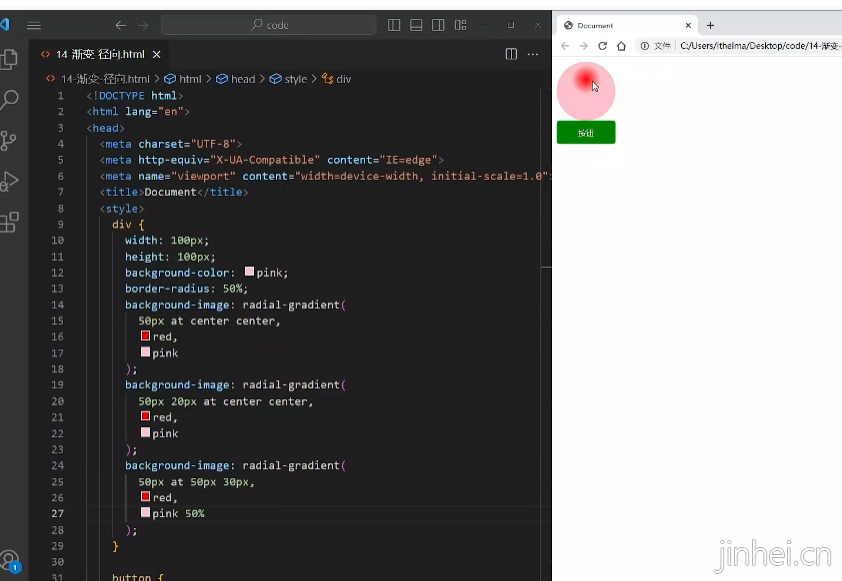Screen dimensions: 842x581
Task: Click line number 14 in the gutter
Action: click(57, 304)
